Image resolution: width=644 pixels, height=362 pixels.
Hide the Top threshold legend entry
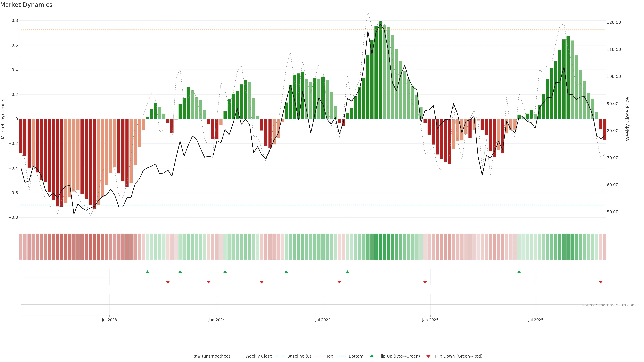[330, 356]
